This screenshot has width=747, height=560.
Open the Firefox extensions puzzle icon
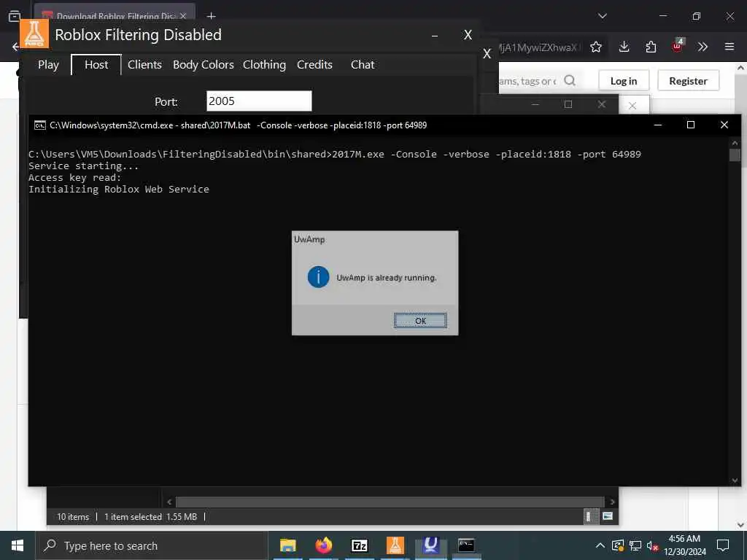point(651,47)
